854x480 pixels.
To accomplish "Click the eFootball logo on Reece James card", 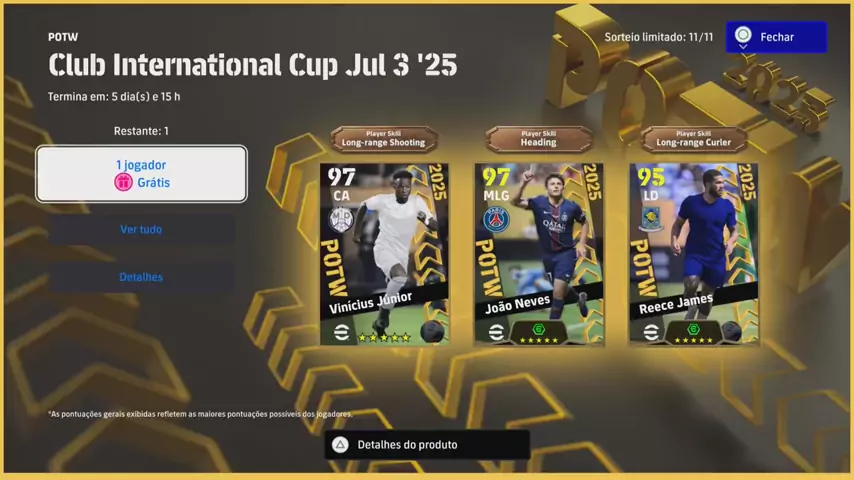I will click(x=651, y=332).
